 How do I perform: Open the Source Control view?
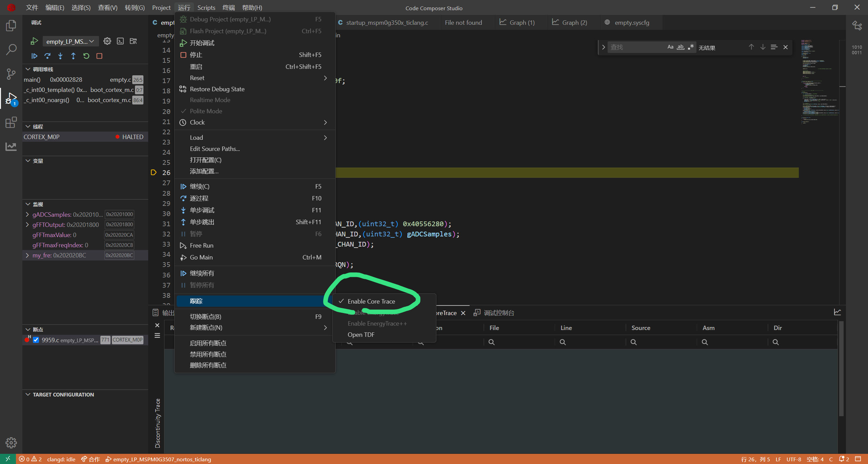[x=11, y=74]
